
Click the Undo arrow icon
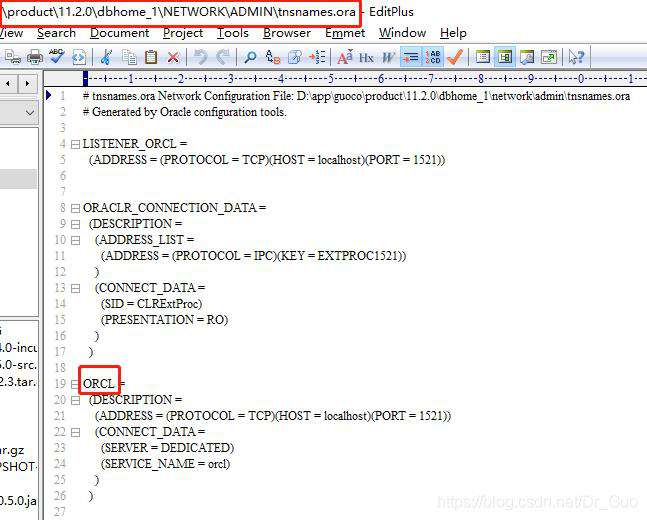[x=201, y=57]
